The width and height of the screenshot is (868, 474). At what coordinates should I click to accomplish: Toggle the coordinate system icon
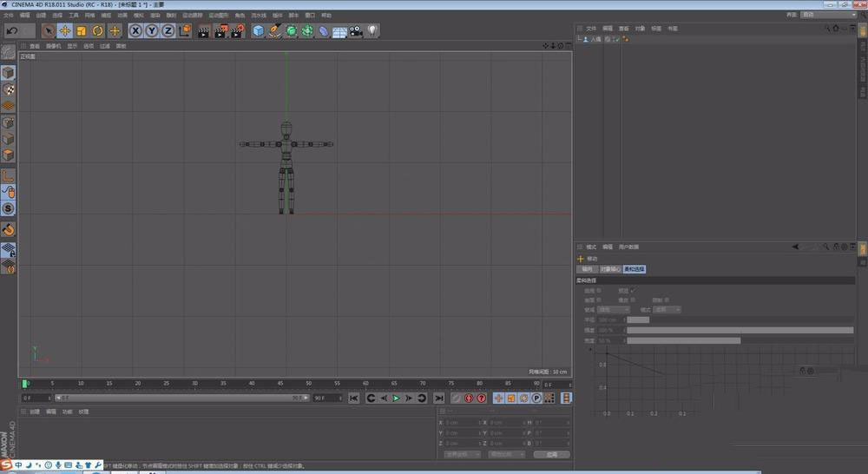(185, 31)
